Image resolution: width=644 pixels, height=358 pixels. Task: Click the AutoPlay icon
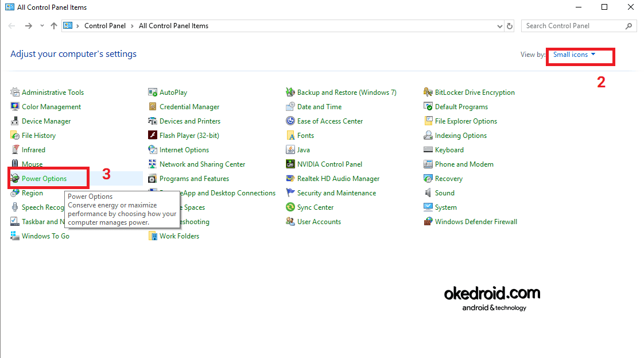pos(153,92)
